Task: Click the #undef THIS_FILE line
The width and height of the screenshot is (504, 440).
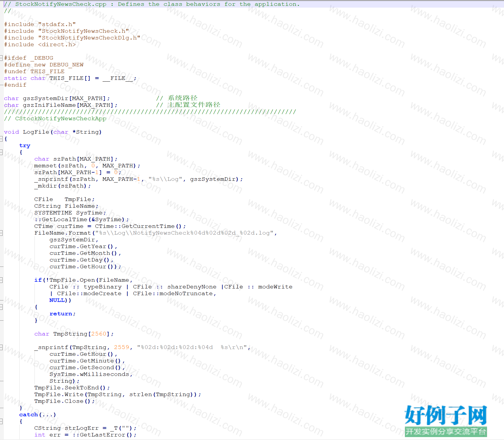Action: click(x=34, y=71)
